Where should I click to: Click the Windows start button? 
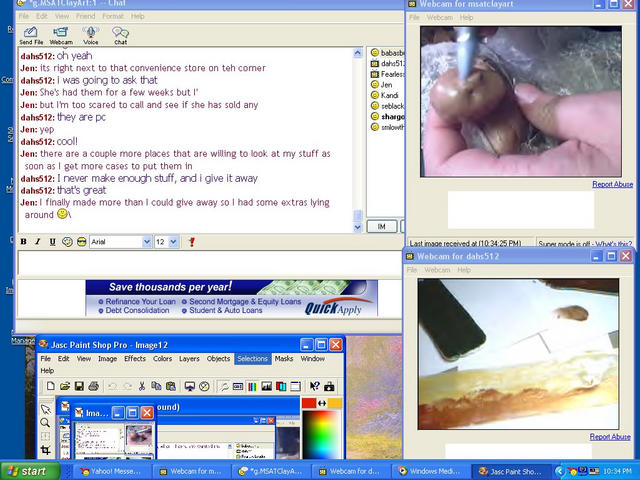29,471
